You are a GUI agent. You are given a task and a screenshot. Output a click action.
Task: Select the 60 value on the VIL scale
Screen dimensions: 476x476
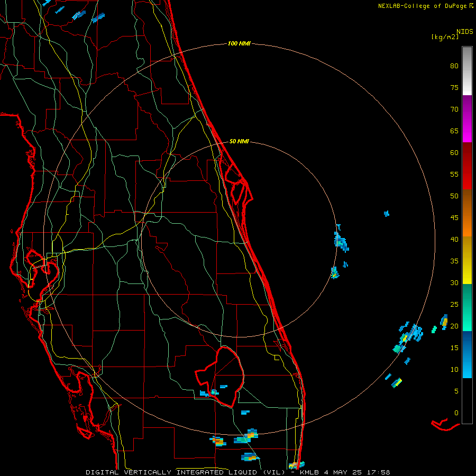pos(454,152)
